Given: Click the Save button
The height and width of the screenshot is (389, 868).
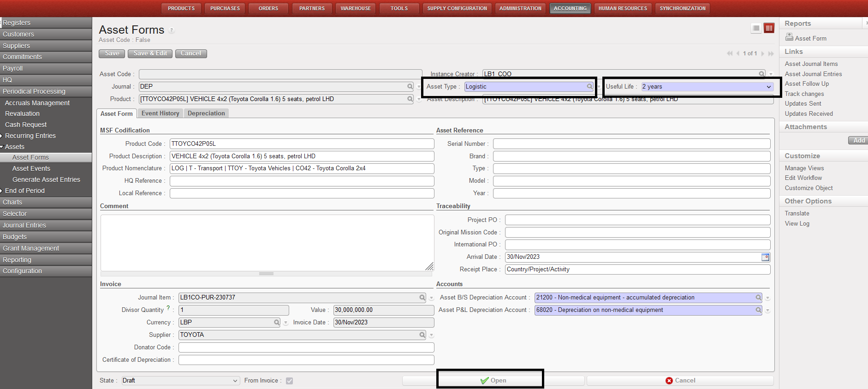Looking at the screenshot, I should point(112,54).
